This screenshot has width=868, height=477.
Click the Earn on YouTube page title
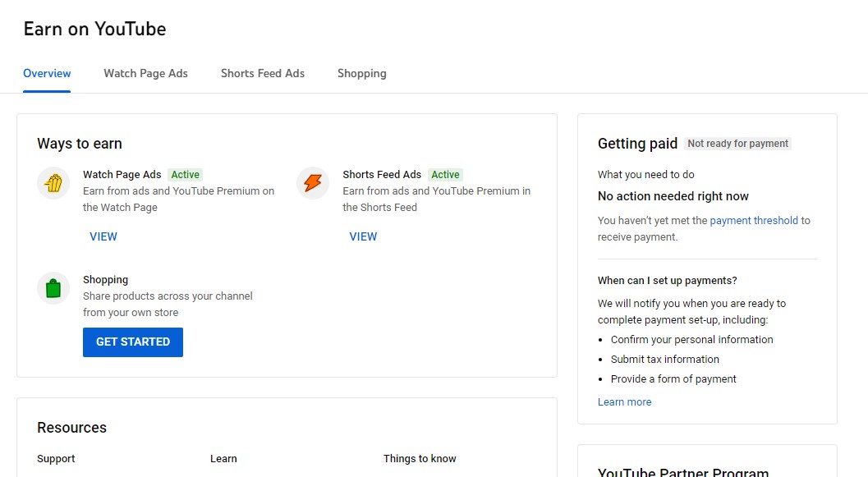tap(94, 30)
